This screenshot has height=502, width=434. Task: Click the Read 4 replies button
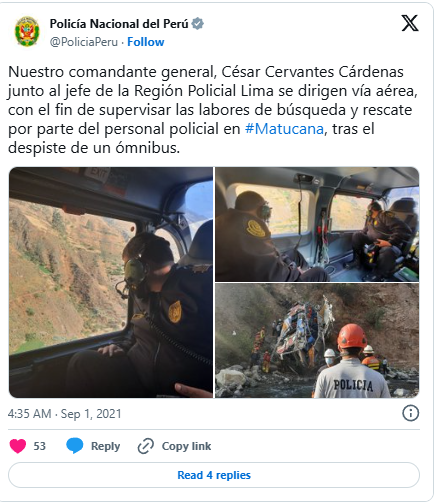tap(214, 475)
